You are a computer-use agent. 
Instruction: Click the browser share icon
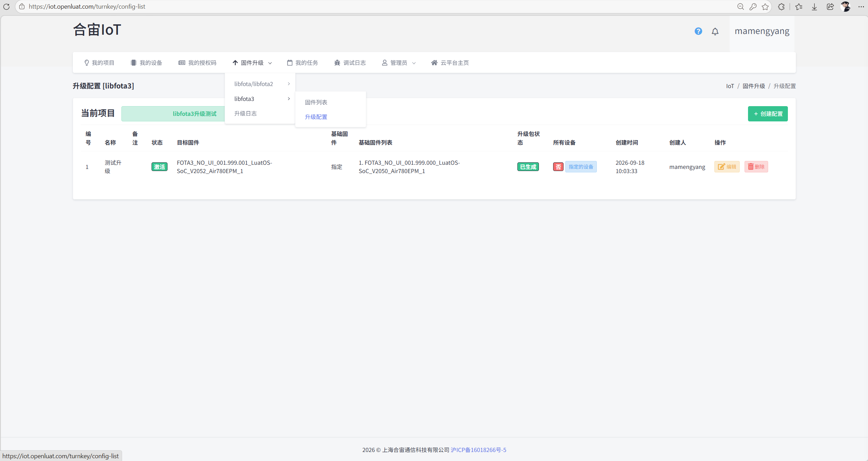(830, 7)
